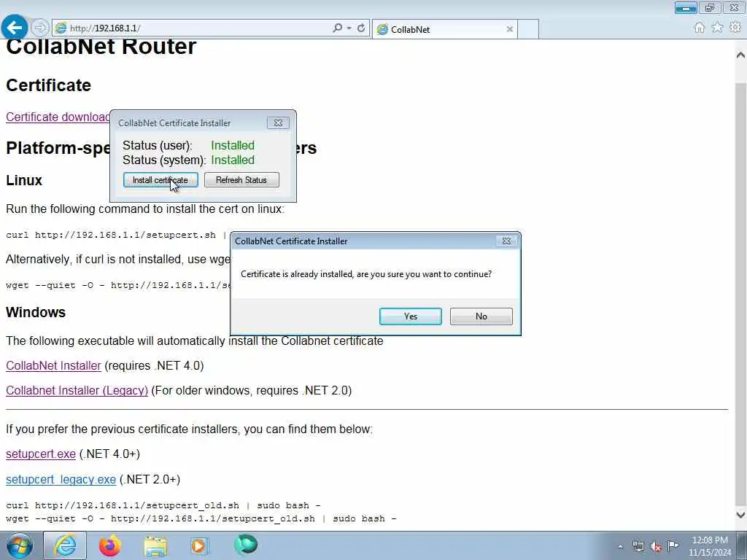Screen dimensions: 747x560
Task: Download setupcert.exe link
Action: click(x=41, y=454)
